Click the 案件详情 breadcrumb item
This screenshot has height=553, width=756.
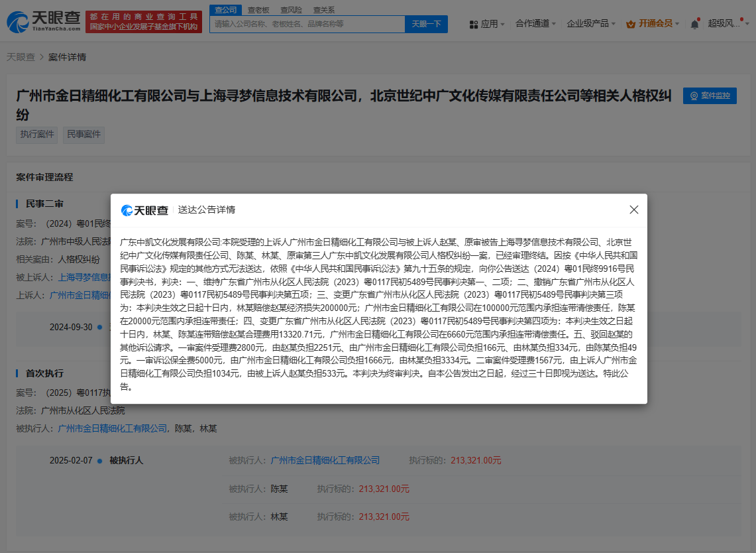[x=67, y=57]
